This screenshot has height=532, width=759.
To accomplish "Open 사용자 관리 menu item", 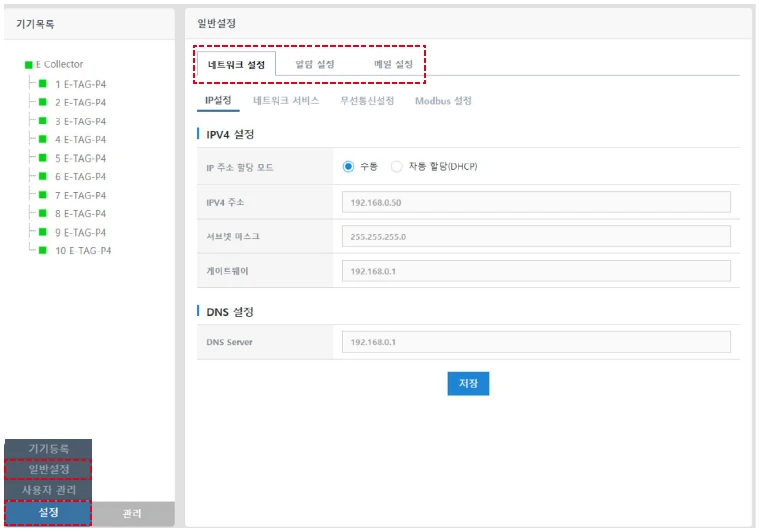I will coord(48,490).
